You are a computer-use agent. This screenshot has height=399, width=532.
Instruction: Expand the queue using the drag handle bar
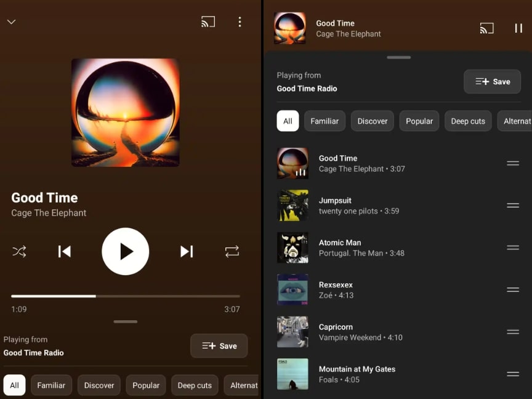[125, 321]
